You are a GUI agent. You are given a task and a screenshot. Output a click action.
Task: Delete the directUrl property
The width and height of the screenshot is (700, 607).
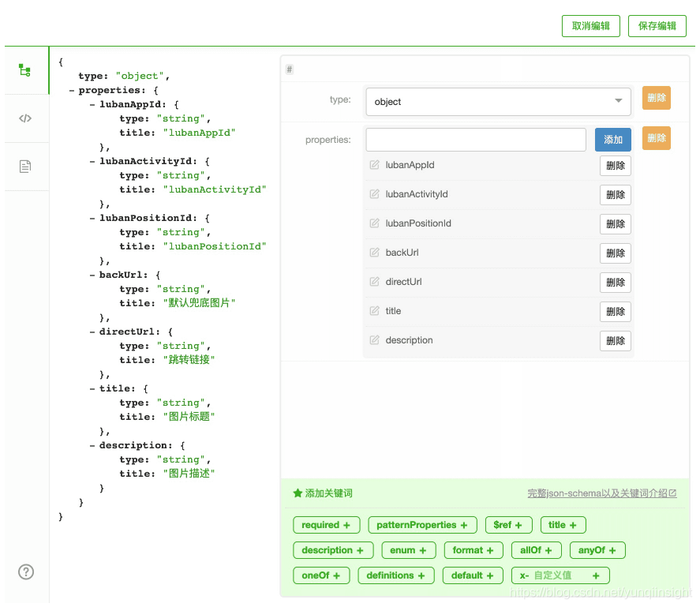[x=616, y=283]
